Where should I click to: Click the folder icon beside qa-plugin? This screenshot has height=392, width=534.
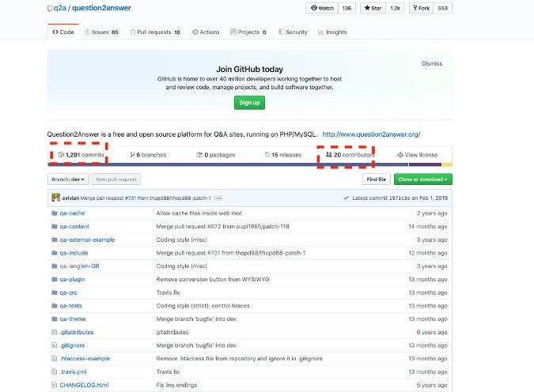tap(54, 279)
